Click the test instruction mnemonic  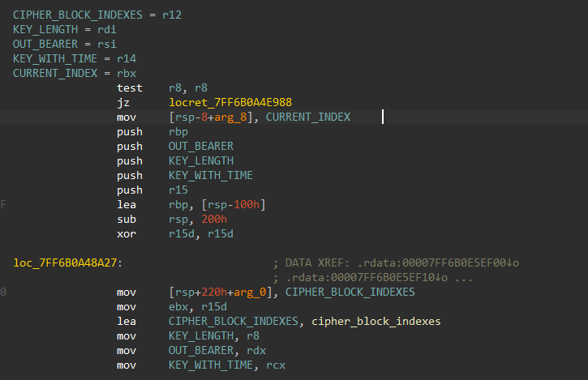coord(131,88)
